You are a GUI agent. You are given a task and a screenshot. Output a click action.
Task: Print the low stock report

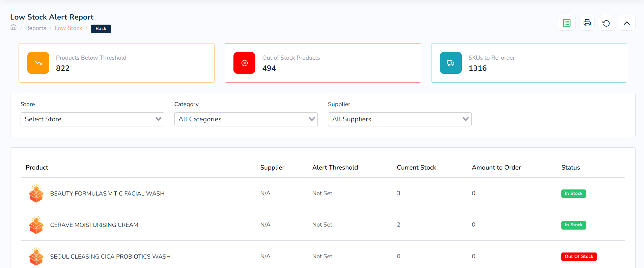pyautogui.click(x=587, y=23)
